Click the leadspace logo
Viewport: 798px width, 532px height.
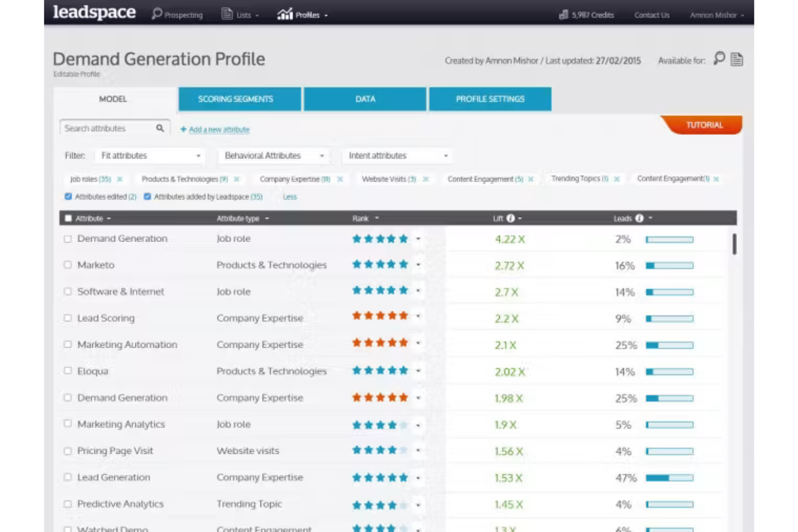tap(94, 12)
